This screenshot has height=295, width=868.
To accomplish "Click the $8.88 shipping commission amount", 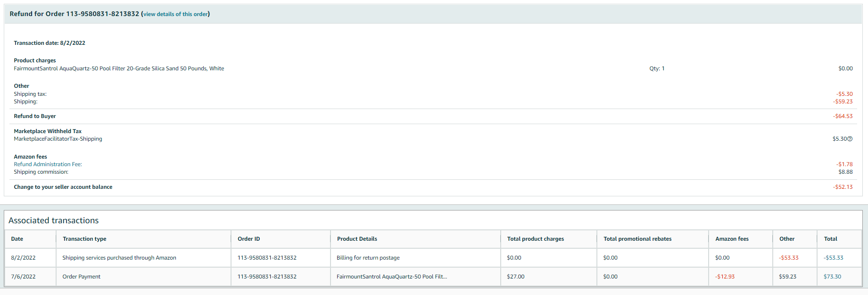I will pos(845,172).
